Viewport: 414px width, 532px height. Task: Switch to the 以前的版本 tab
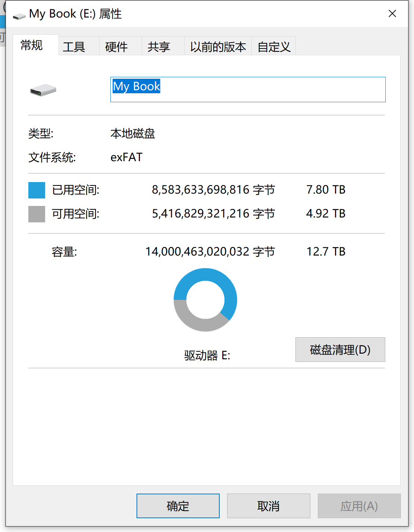(x=218, y=46)
